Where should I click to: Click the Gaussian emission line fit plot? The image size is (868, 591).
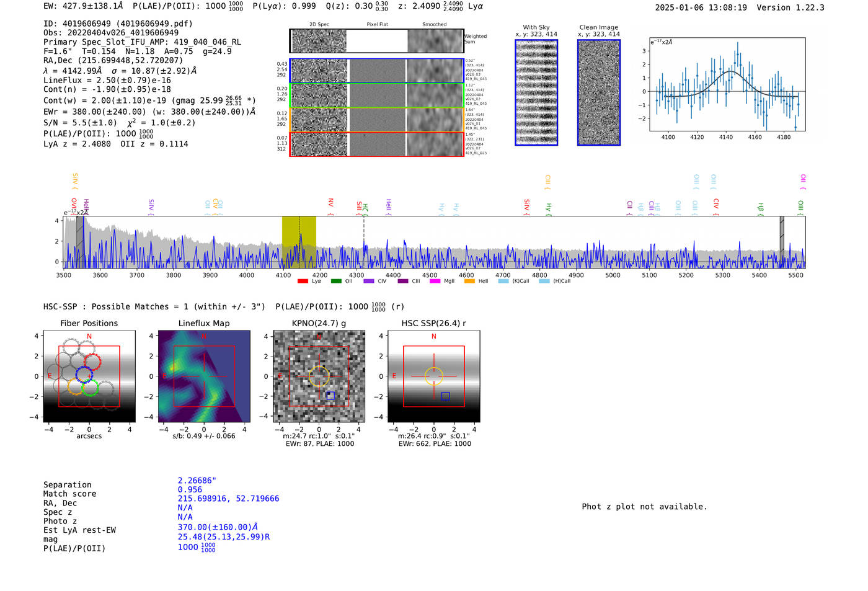[x=727, y=84]
